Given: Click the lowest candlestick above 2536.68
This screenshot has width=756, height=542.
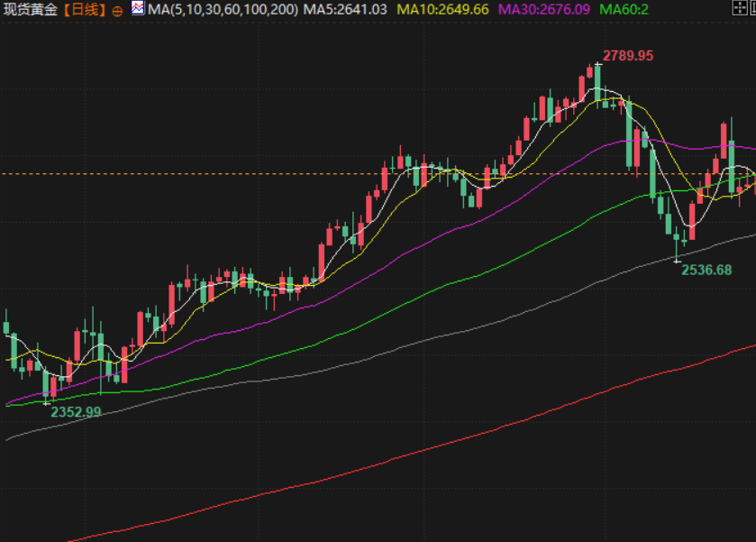Looking at the screenshot, I should pos(678,247).
